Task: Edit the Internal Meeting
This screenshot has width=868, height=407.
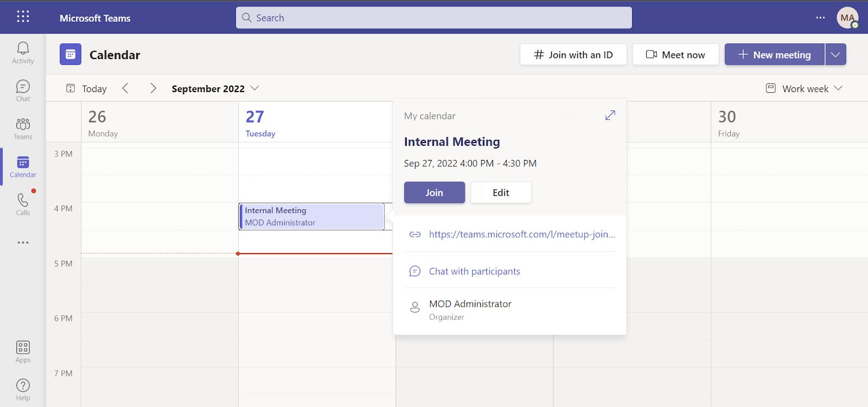Action: click(x=501, y=192)
